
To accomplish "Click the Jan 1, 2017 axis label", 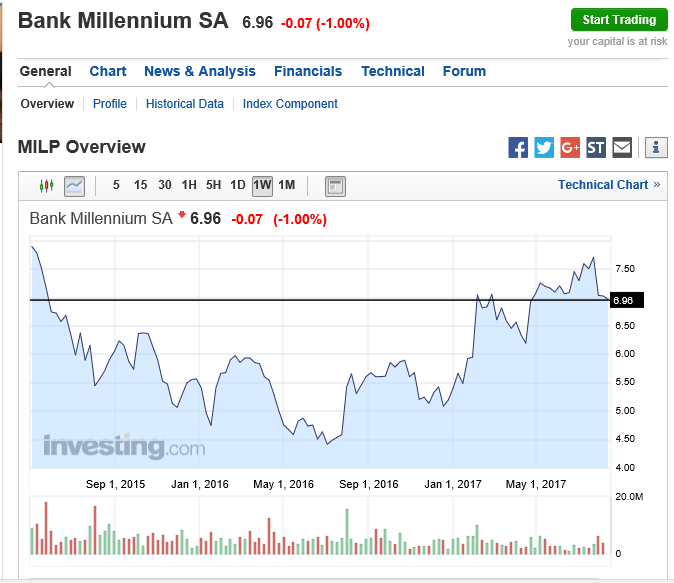I will click(x=453, y=484).
